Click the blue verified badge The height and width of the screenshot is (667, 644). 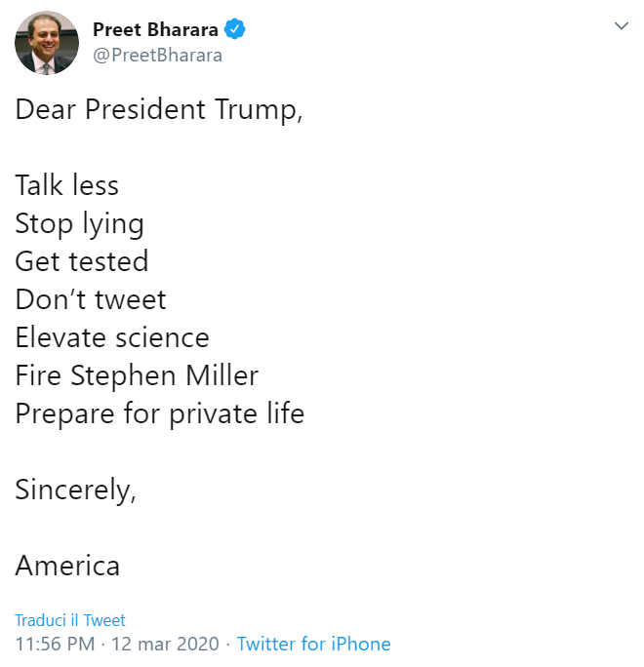(235, 30)
